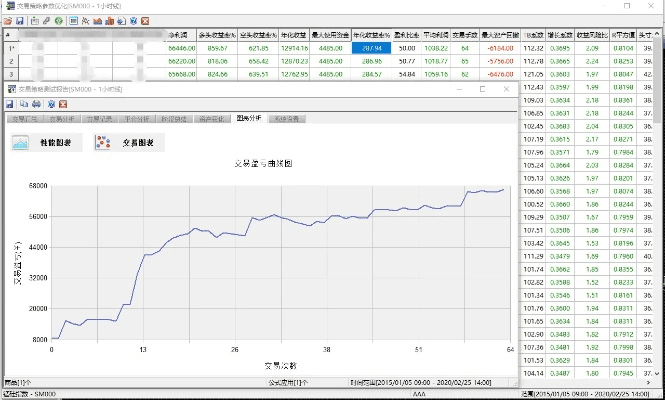Save the strategy test report
This screenshot has width=665, height=400.
[9, 103]
